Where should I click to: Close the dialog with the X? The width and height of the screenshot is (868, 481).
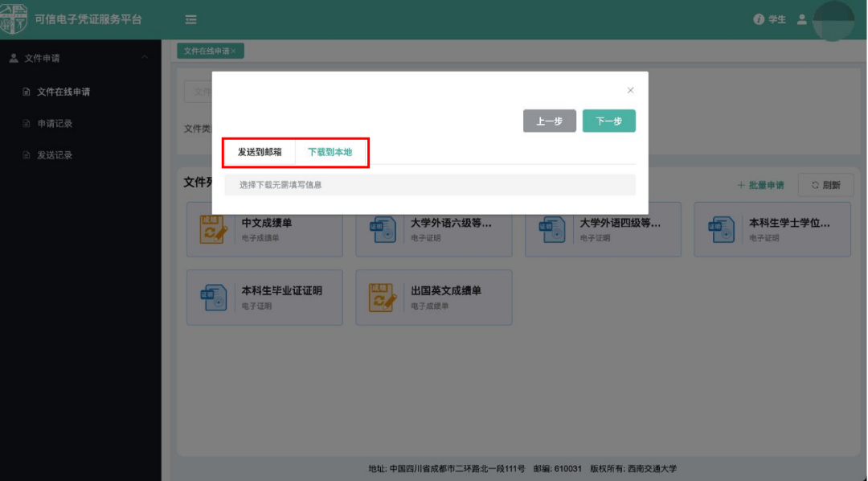click(x=630, y=90)
